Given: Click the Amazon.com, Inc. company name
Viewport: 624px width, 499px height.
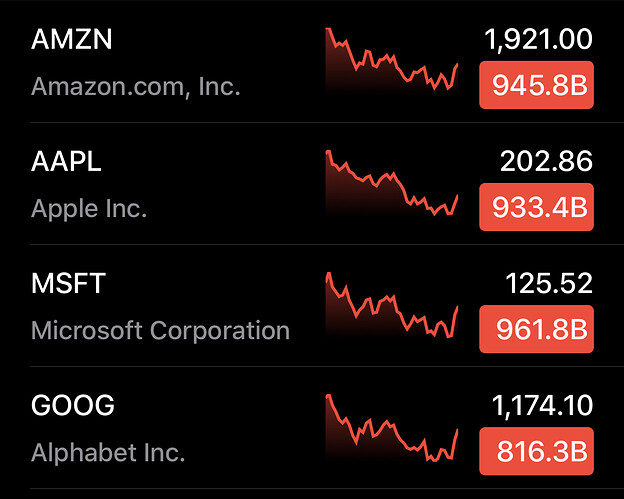Looking at the screenshot, I should [136, 86].
